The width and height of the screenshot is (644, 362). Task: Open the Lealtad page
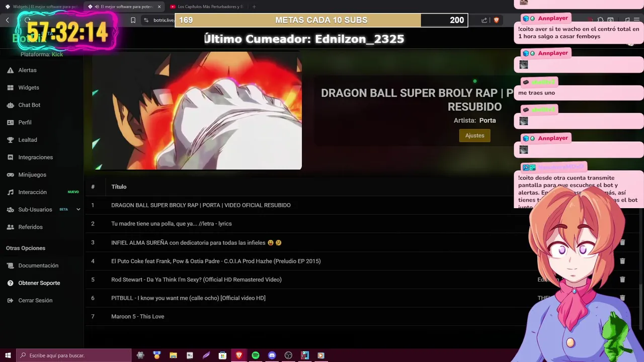pyautogui.click(x=28, y=140)
